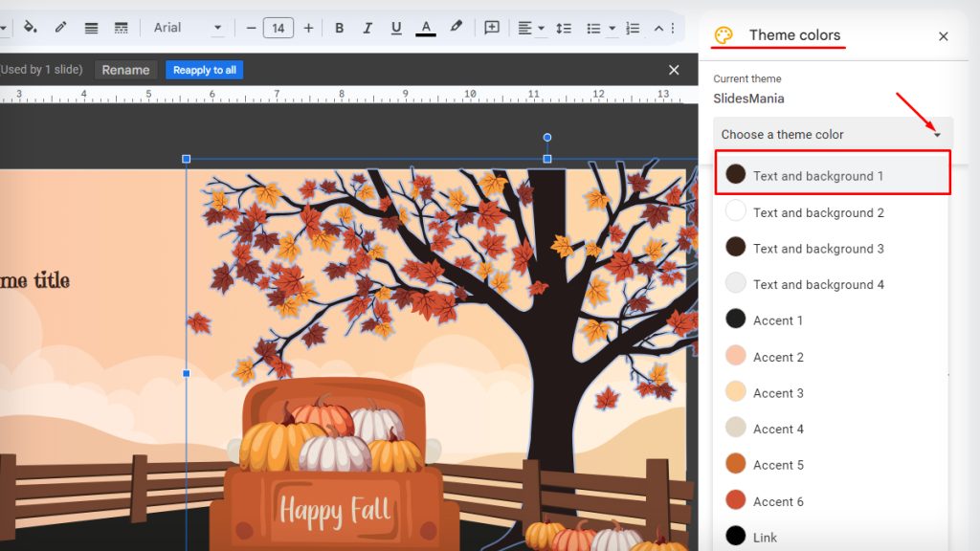Screen dimensions: 980x551
Task: Insert a comment using the toolbar icon
Action: click(x=491, y=28)
